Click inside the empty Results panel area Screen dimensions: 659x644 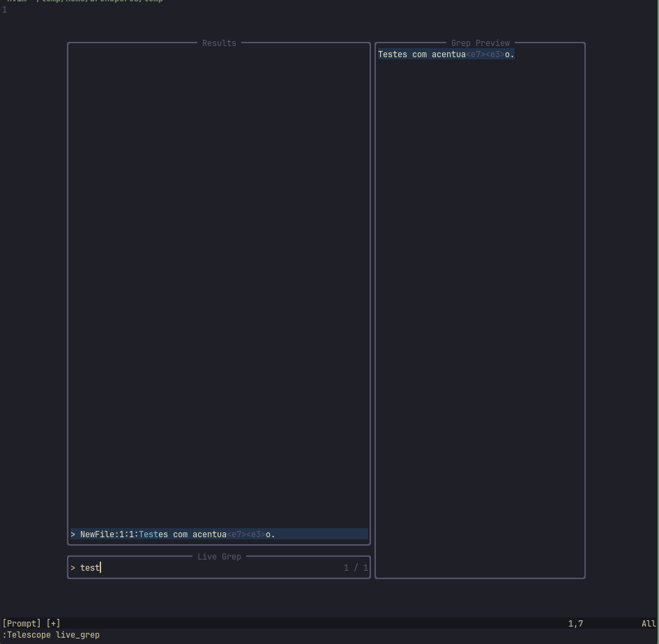point(218,279)
